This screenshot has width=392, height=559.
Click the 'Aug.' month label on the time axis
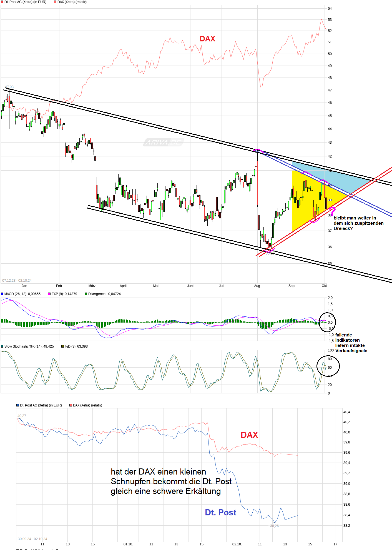click(x=257, y=286)
